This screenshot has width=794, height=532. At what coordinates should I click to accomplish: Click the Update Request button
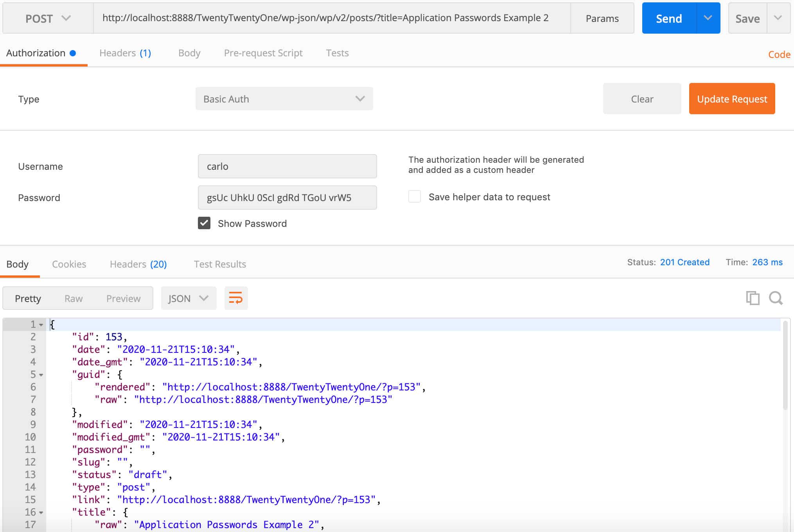click(732, 99)
